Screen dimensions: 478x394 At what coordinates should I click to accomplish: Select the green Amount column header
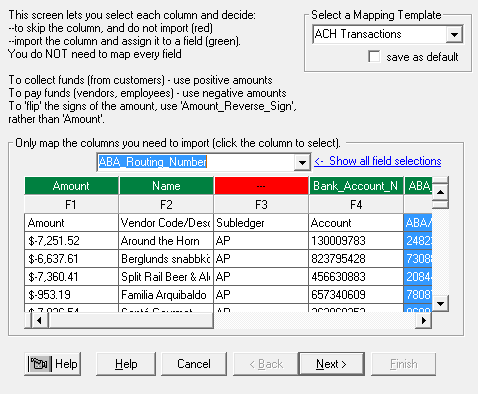71,186
